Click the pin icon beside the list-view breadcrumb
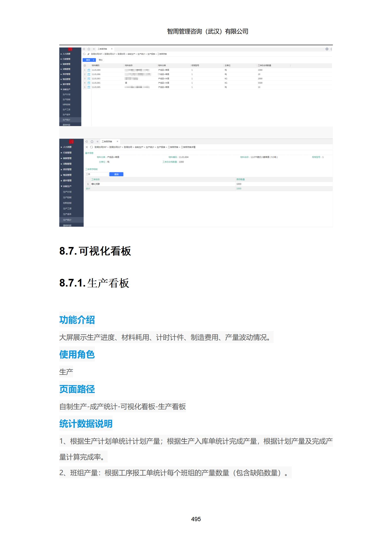Image resolution: width=392 pixels, height=555 pixels. click(88, 54)
